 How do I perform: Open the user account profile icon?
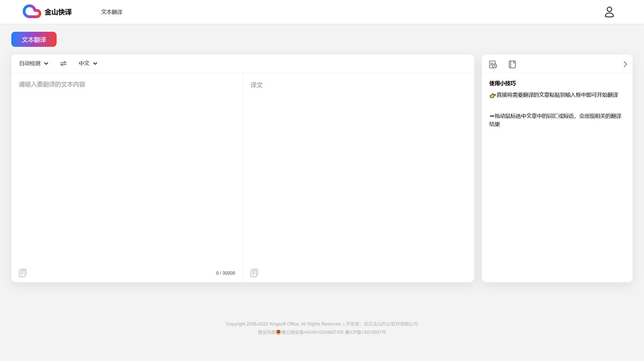(609, 12)
